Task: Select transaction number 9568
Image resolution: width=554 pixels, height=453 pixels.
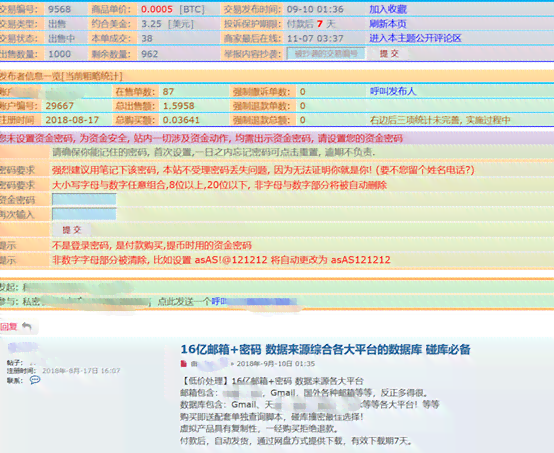Action: click(59, 9)
